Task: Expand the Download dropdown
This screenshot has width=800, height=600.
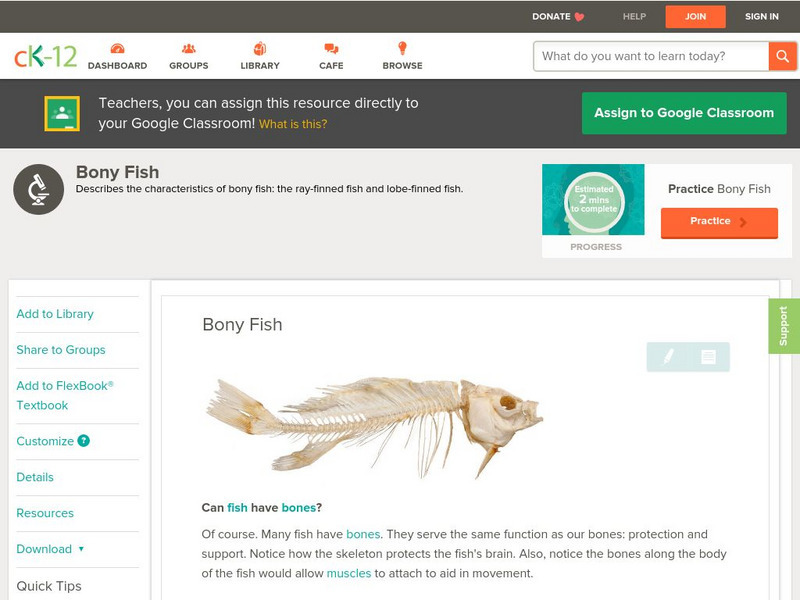Action: 81,549
